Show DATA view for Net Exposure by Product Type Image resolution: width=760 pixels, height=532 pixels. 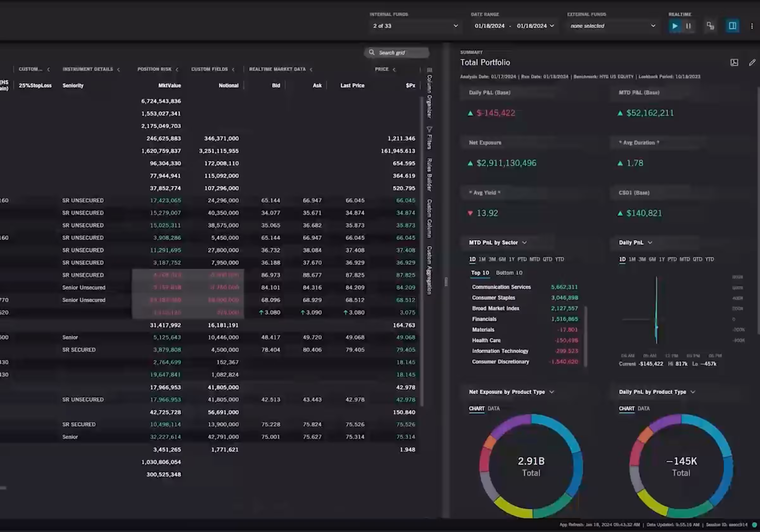pyautogui.click(x=493, y=408)
